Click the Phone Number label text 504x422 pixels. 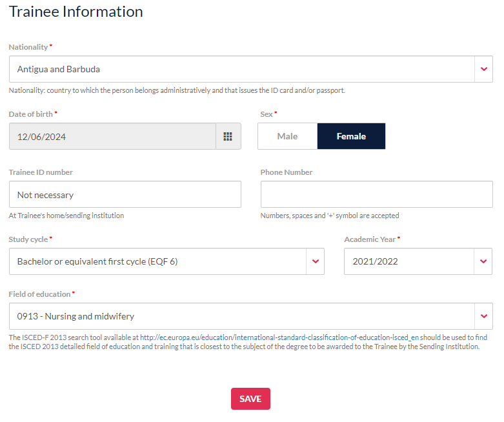[x=286, y=172]
